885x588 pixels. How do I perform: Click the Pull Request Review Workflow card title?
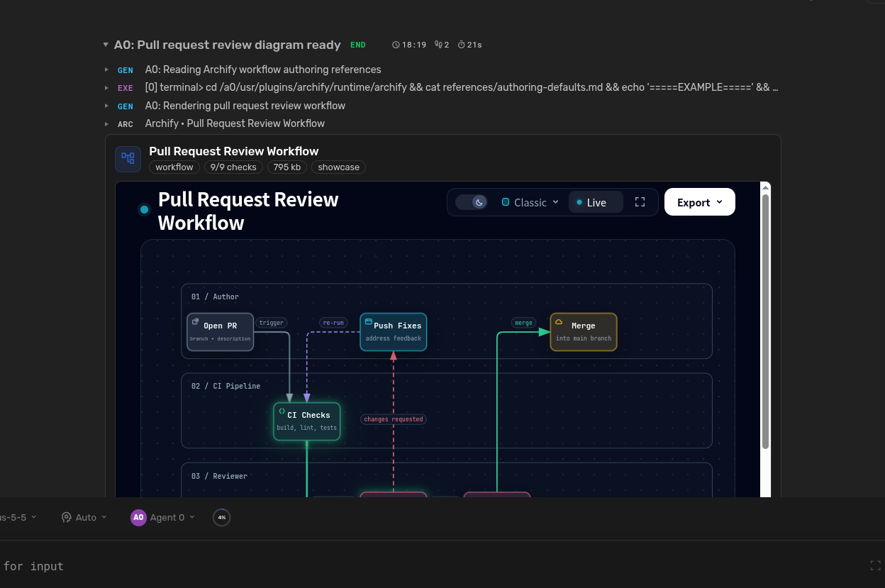tap(233, 151)
